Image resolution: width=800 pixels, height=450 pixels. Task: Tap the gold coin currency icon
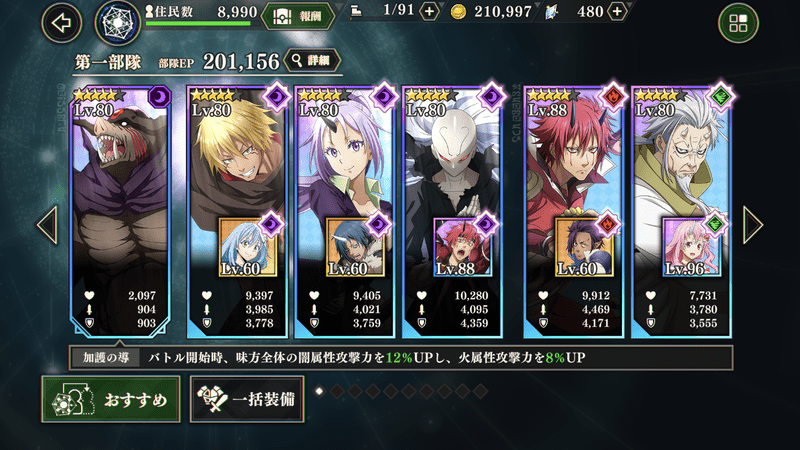458,12
